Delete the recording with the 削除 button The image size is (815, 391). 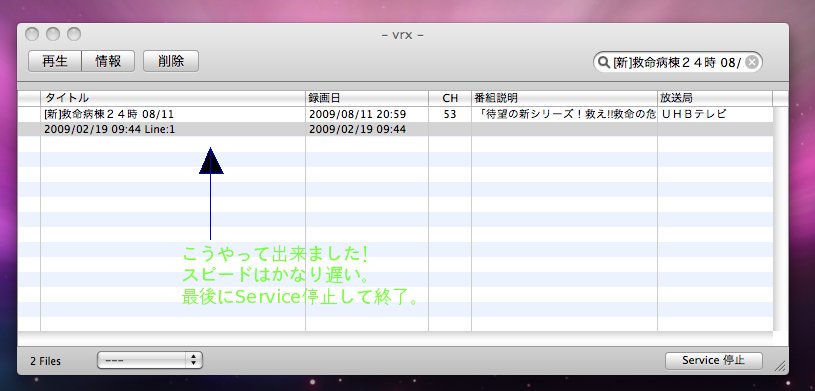coord(170,61)
